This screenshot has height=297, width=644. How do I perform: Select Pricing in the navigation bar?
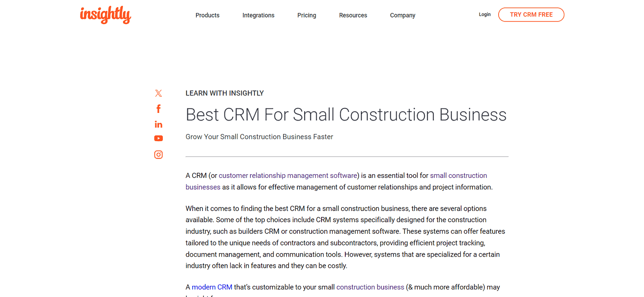pyautogui.click(x=306, y=15)
